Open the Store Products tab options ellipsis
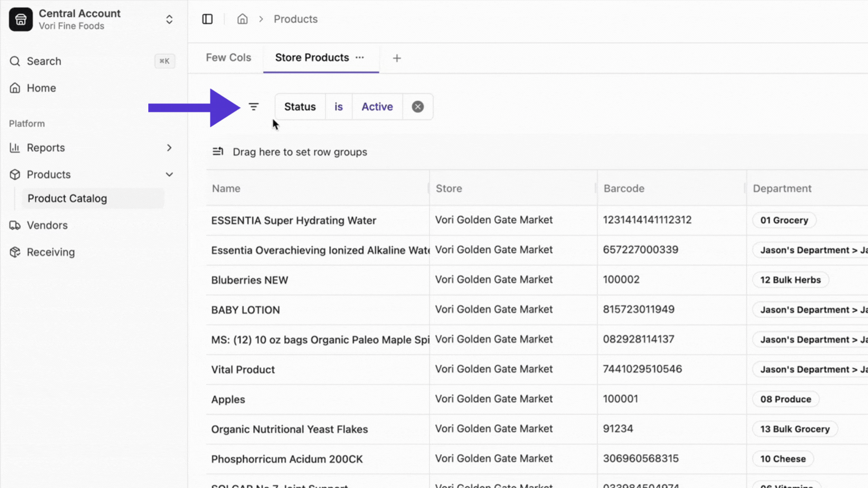This screenshot has width=868, height=488. pyautogui.click(x=359, y=57)
